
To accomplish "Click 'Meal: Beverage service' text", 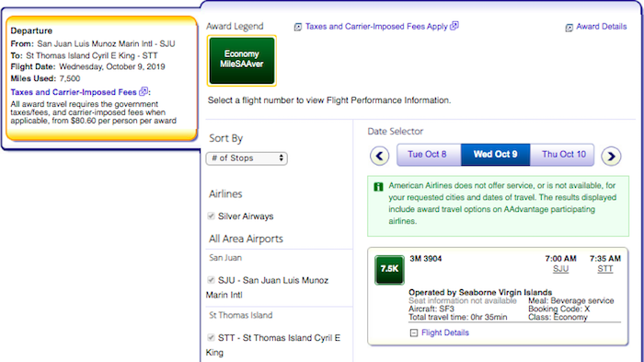I will (571, 300).
